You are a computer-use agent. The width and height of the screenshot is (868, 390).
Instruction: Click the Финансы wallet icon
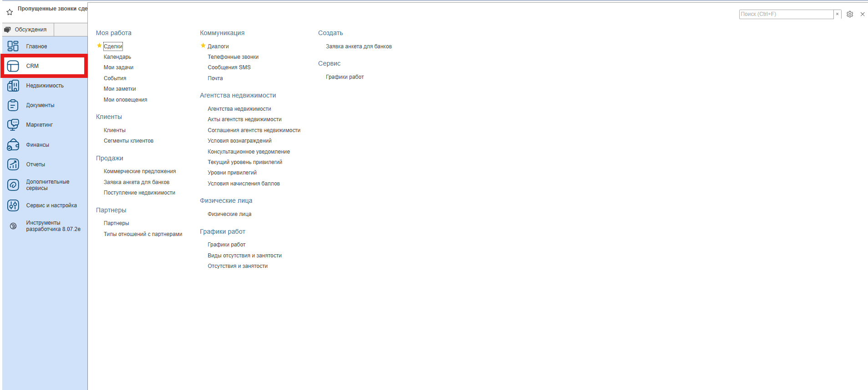pos(13,145)
